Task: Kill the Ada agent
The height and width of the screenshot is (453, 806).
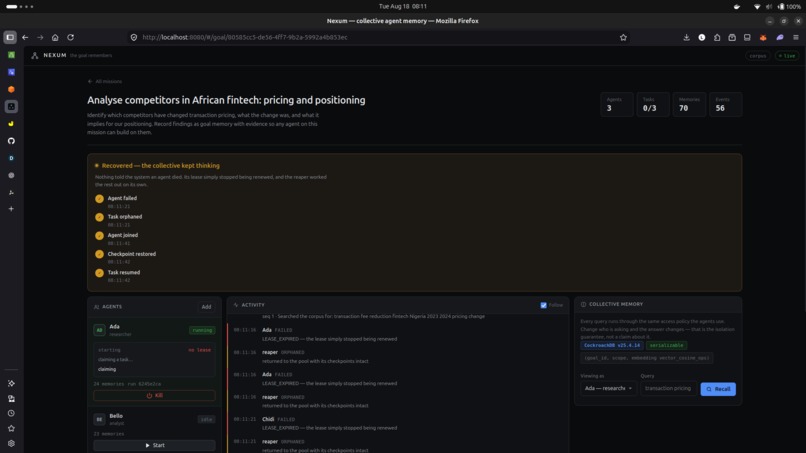Action: coord(154,395)
